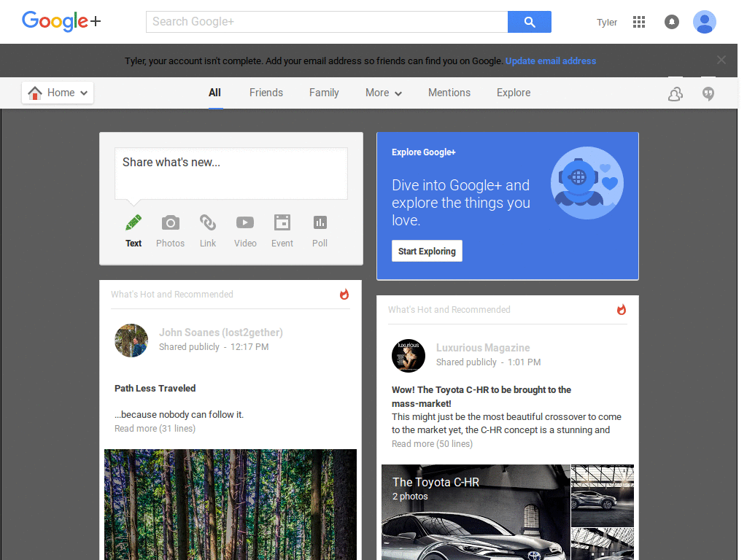The image size is (747, 560).
Task: Attach a Link to the post
Action: (x=208, y=222)
